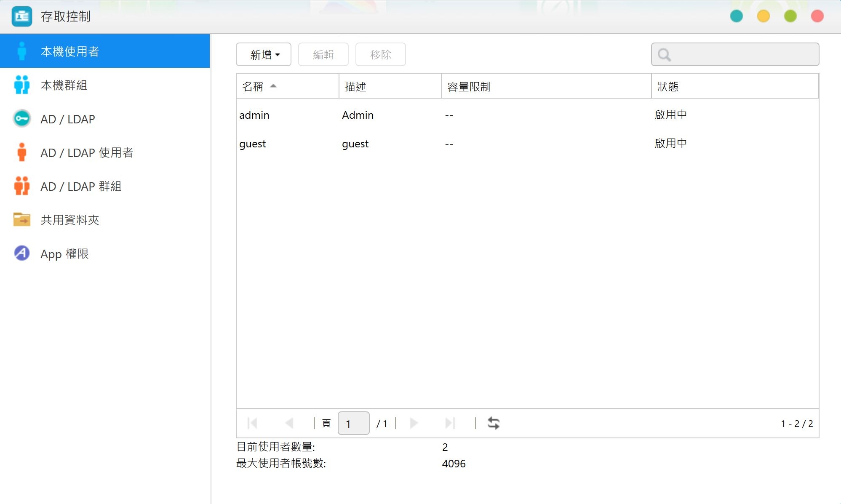Screen dimensions: 841x504
Task: Click the AD / LDAP 群組 orange group icon
Action: [x=22, y=186]
